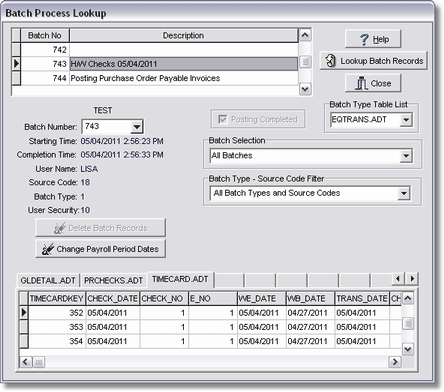This screenshot has width=444, height=392.
Task: Click timecard grid scroll left arrow
Action: (x=26, y=362)
